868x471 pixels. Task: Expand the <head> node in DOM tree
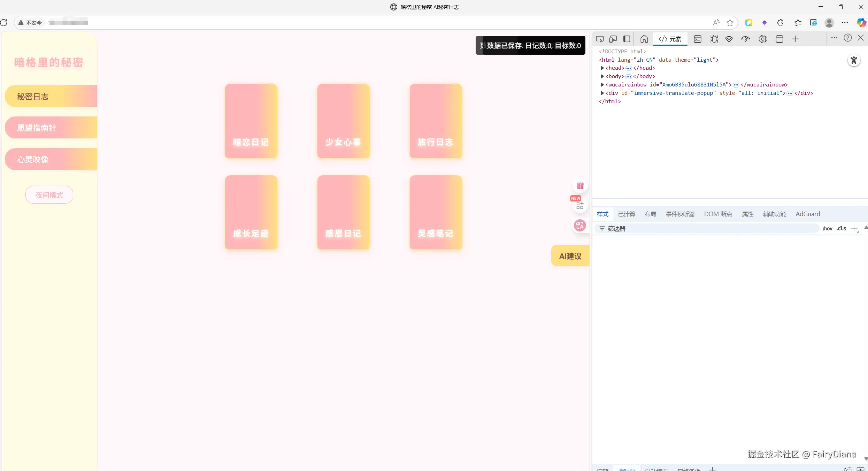pyautogui.click(x=602, y=68)
